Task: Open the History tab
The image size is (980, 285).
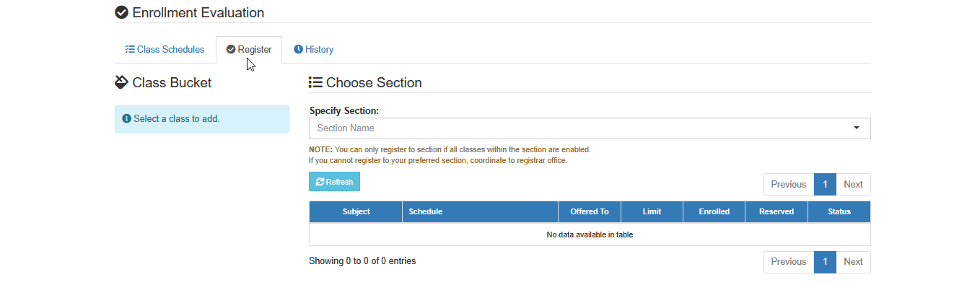Action: [313, 50]
